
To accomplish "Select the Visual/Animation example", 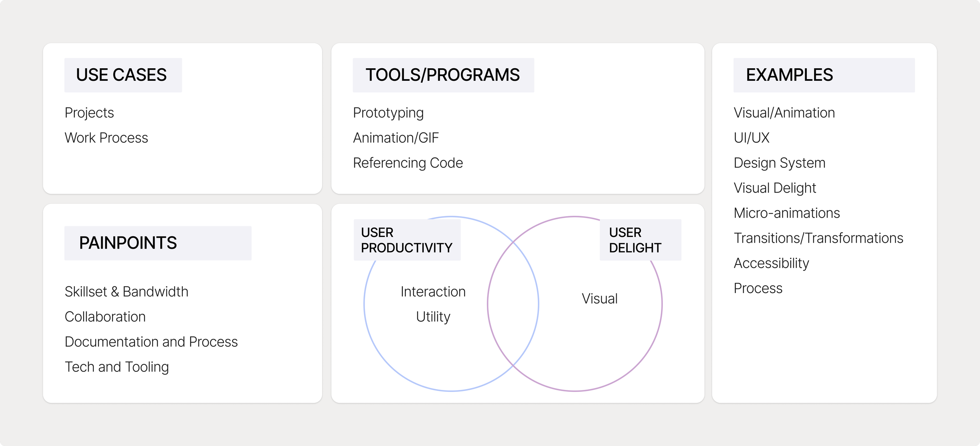I will (x=784, y=113).
